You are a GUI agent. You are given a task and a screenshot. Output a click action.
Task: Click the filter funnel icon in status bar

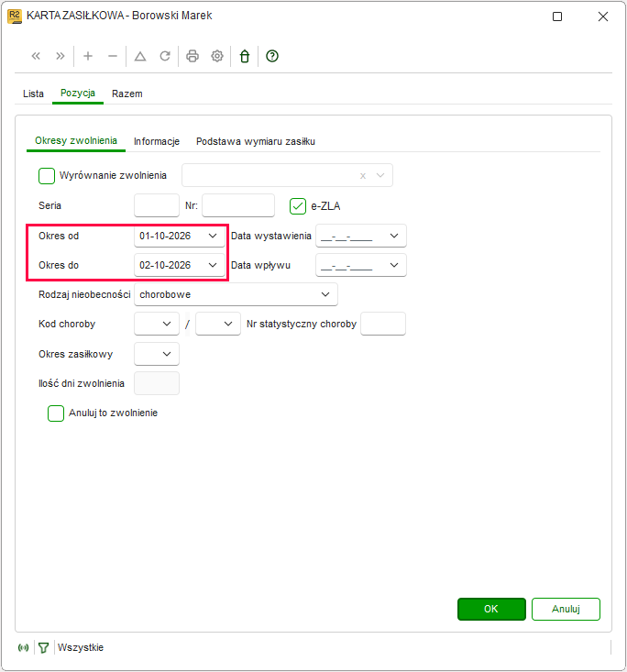pyautogui.click(x=44, y=647)
